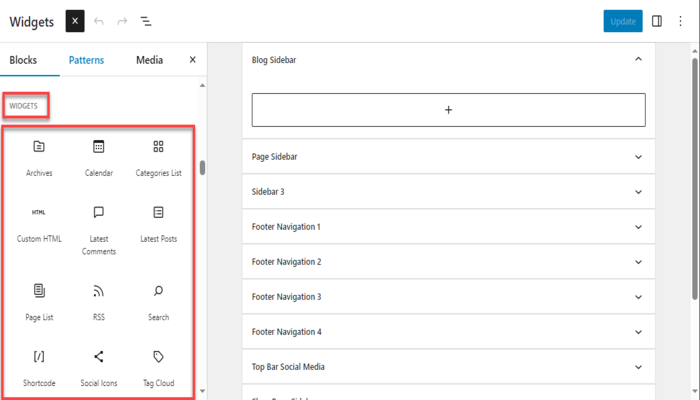Image resolution: width=700 pixels, height=400 pixels.
Task: Insert the Social Icons block
Action: pos(98,366)
